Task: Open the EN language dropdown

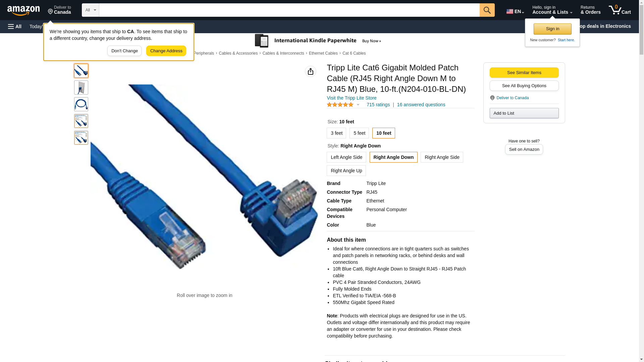Action: tap(515, 11)
